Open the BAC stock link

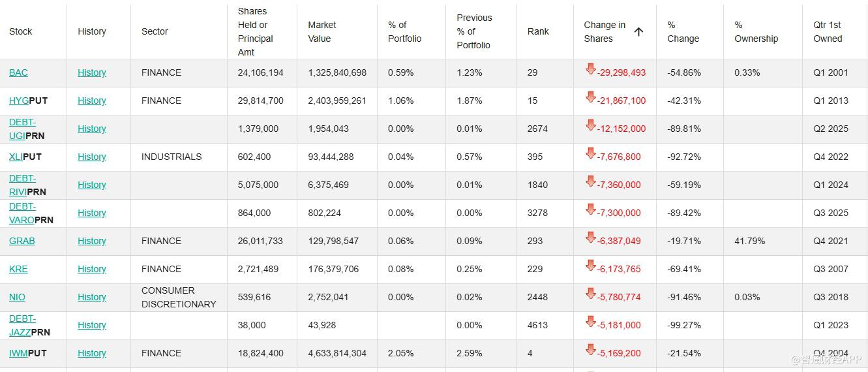point(18,72)
